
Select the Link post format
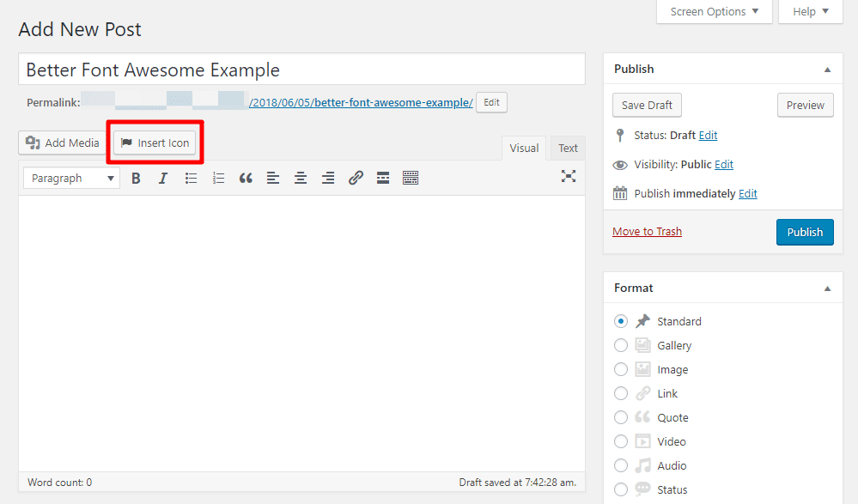620,393
